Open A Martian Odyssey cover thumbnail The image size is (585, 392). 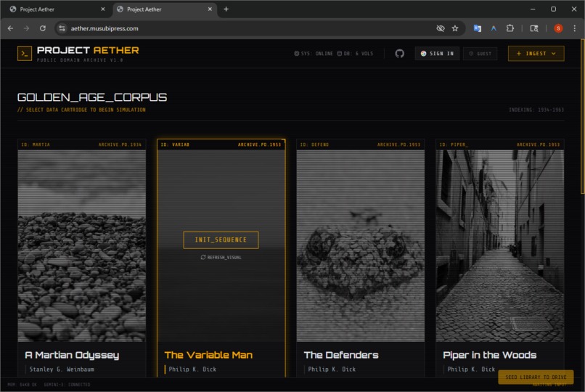[x=82, y=246]
